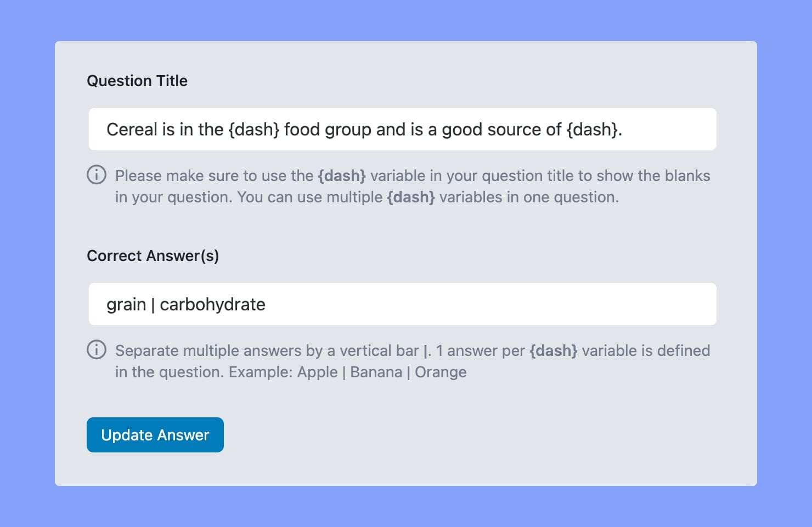Image resolution: width=812 pixels, height=527 pixels.
Task: Click the first {dash} token in the question text
Action: [255, 129]
